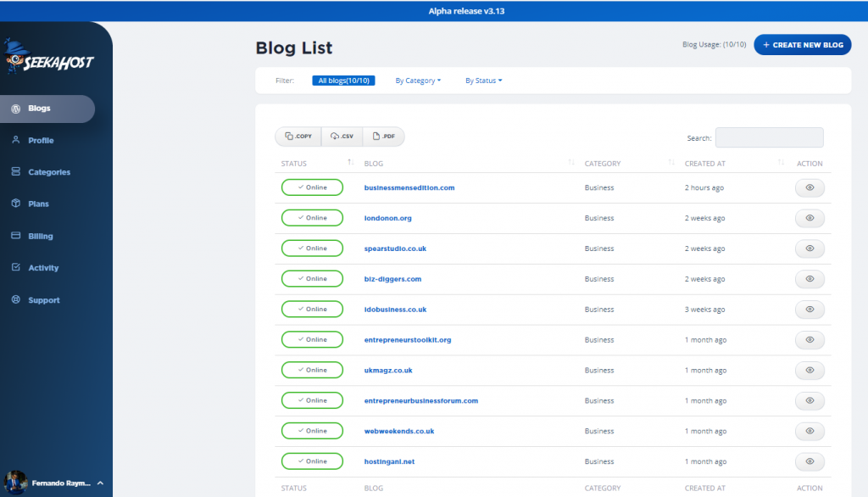
Task: Export table as .PDF
Action: click(384, 137)
